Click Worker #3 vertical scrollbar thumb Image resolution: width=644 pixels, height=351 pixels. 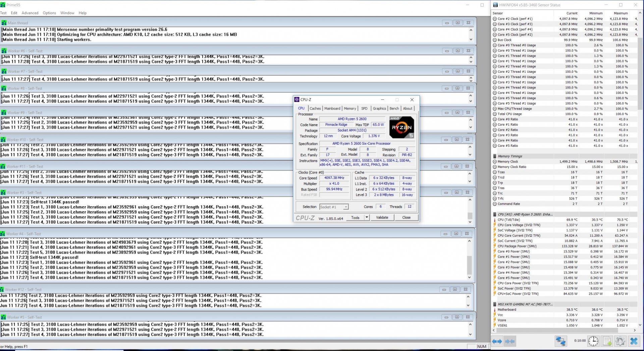(x=470, y=216)
